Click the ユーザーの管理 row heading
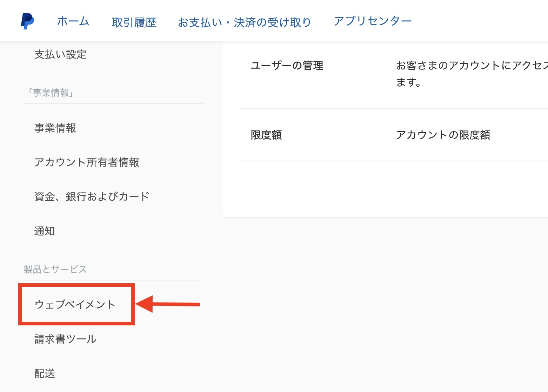Screen dimensions: 548x392 click(287, 66)
